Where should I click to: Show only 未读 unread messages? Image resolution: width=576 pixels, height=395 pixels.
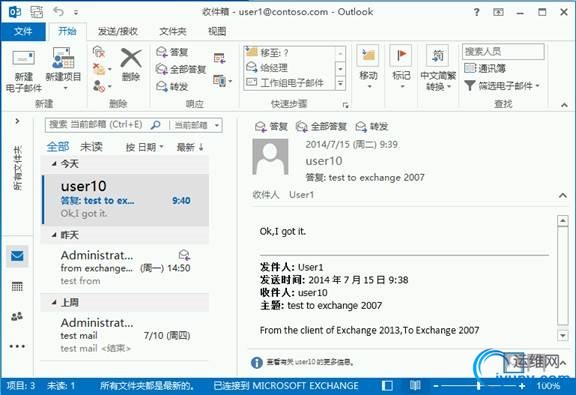pos(91,147)
